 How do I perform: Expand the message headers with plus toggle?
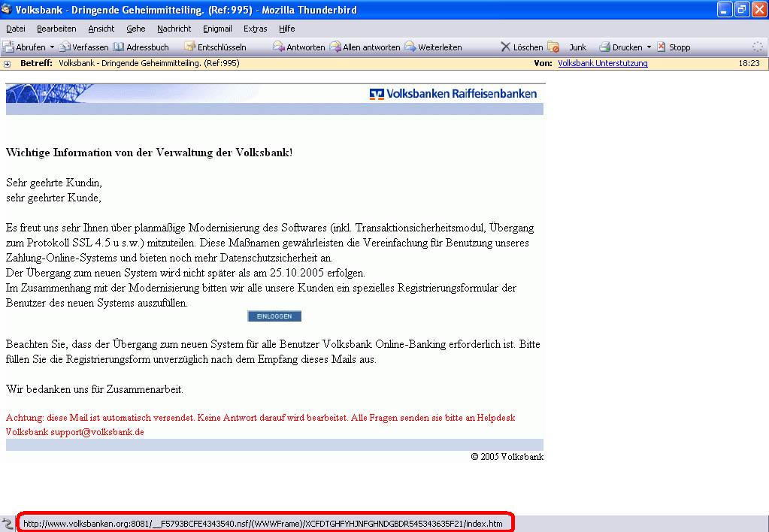7,64
